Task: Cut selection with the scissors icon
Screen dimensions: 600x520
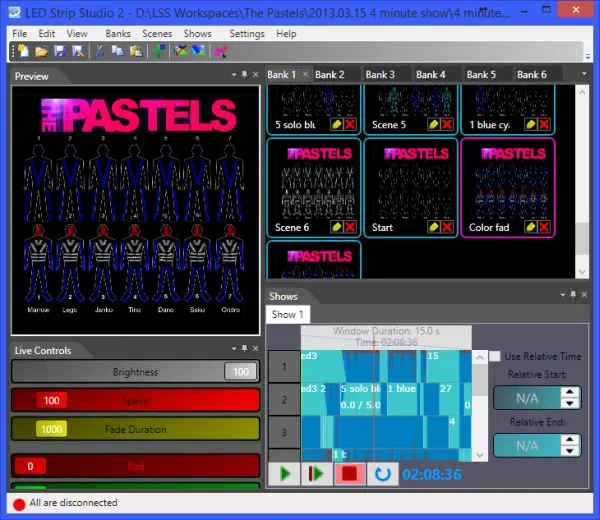Action: tap(100, 51)
